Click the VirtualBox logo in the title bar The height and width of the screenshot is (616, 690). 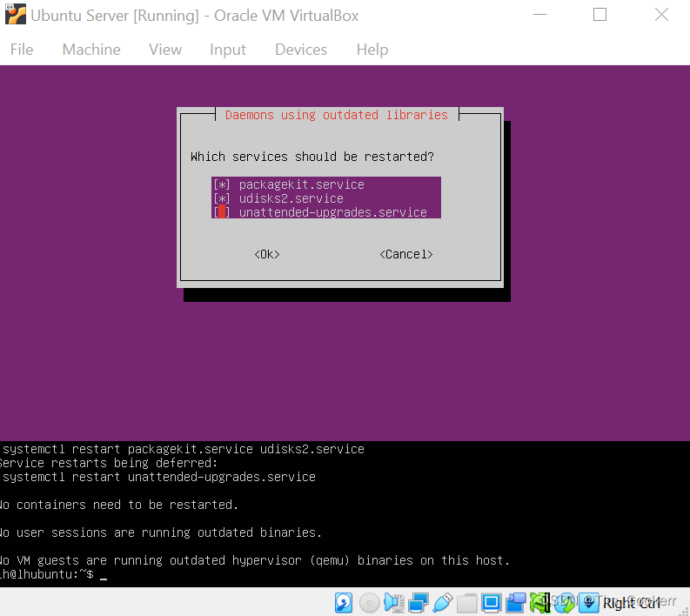(x=16, y=14)
